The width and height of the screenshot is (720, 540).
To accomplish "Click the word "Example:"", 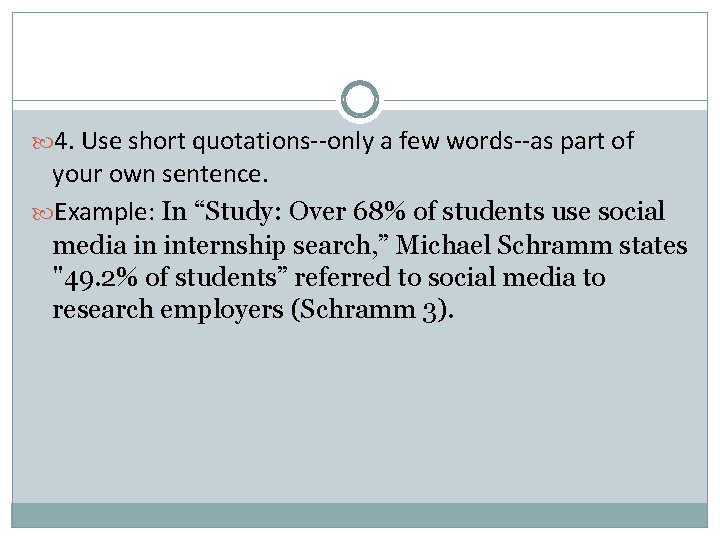I will coord(104,213).
